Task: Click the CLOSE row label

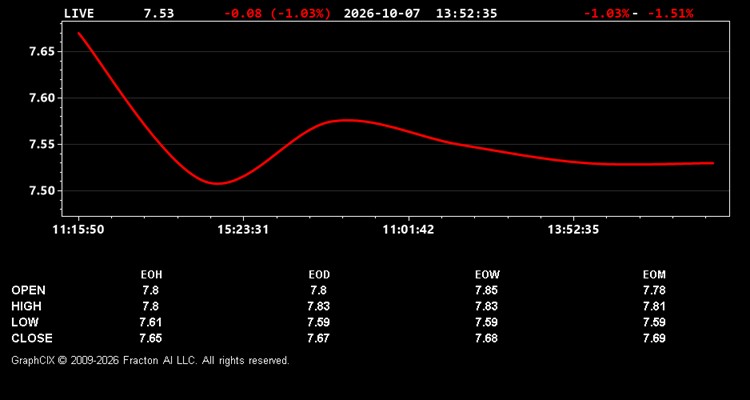Action: click(32, 338)
